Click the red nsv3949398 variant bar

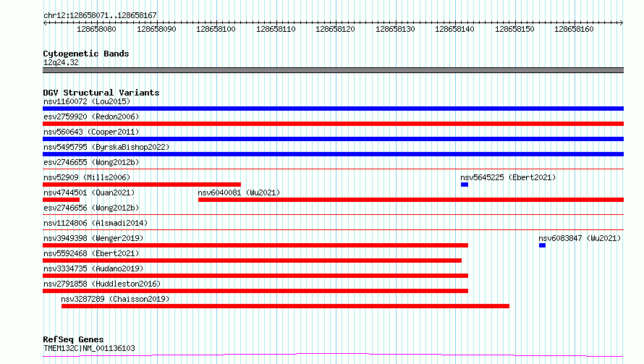tap(255, 245)
